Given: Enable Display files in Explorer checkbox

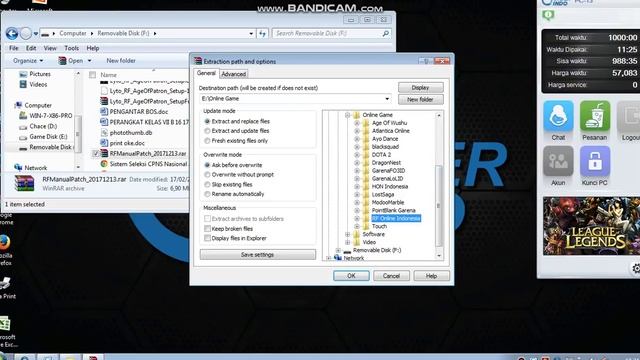Looking at the screenshot, I should click(x=207, y=238).
